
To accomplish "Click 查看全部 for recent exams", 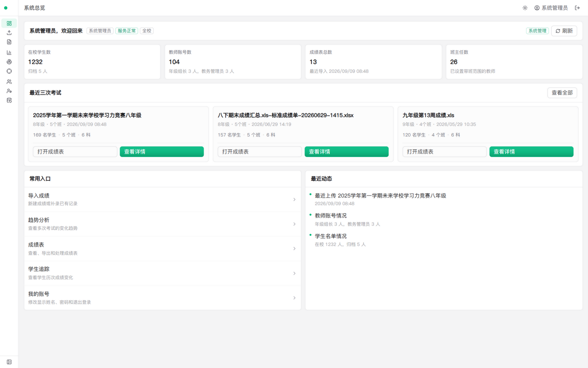I will tap(562, 93).
